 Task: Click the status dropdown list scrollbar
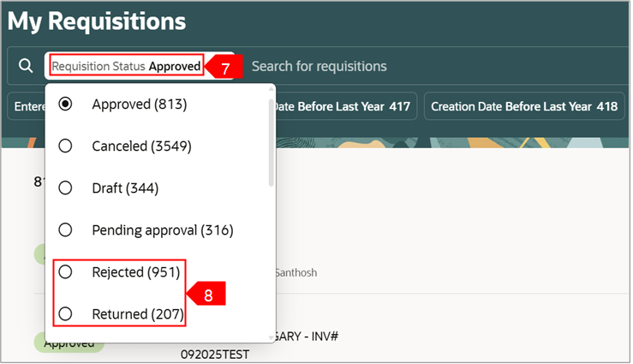tap(272, 141)
